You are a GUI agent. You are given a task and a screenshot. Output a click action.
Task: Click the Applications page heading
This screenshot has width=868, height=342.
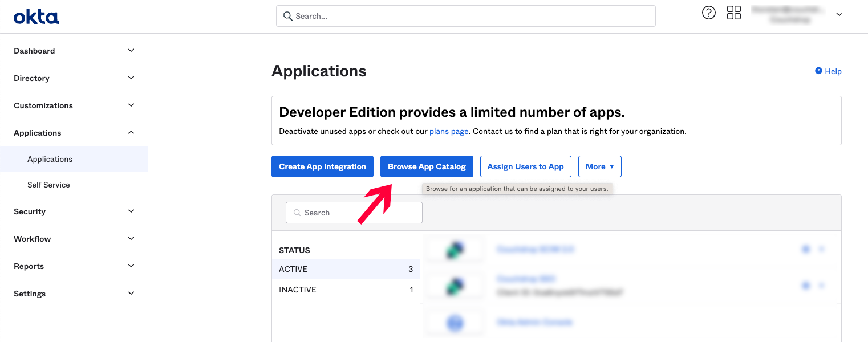coord(319,71)
